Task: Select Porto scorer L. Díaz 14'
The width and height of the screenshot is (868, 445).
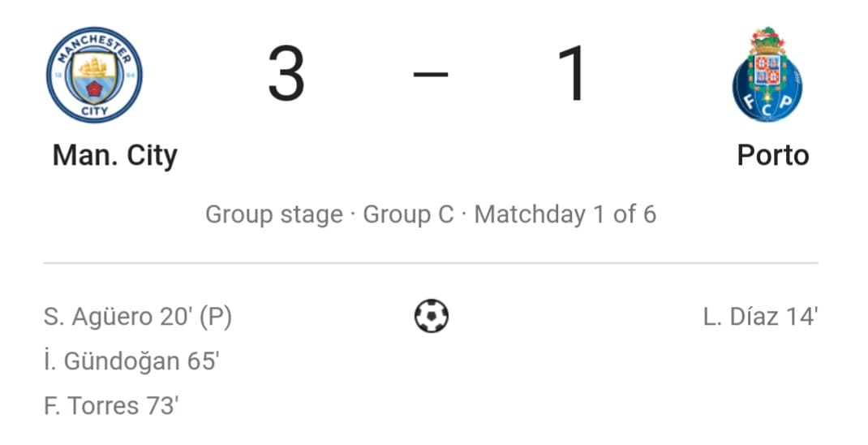Action: (x=761, y=317)
